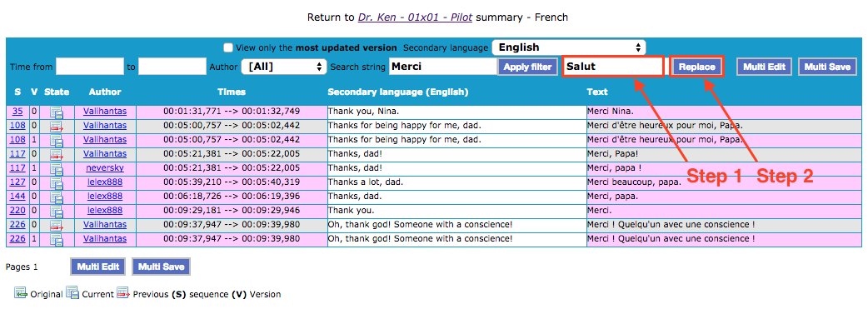The image size is (868, 309).
Task: Click state icon of sequence 226 version 0
Action: pyautogui.click(x=57, y=225)
